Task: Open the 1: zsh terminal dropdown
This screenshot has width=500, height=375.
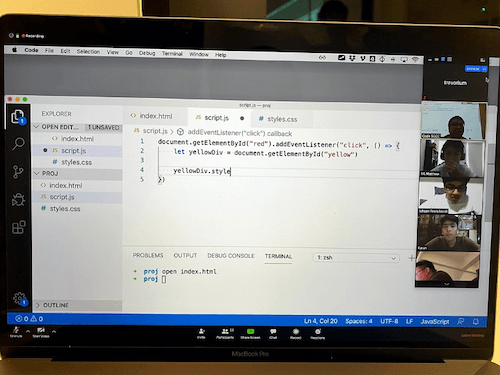Action: click(356, 258)
